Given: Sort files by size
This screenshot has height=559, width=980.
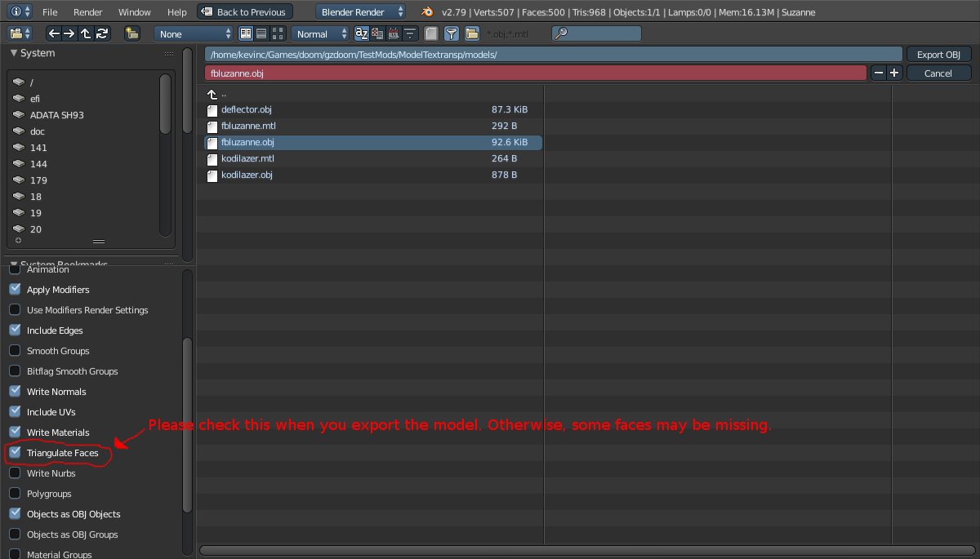Looking at the screenshot, I should tap(410, 33).
